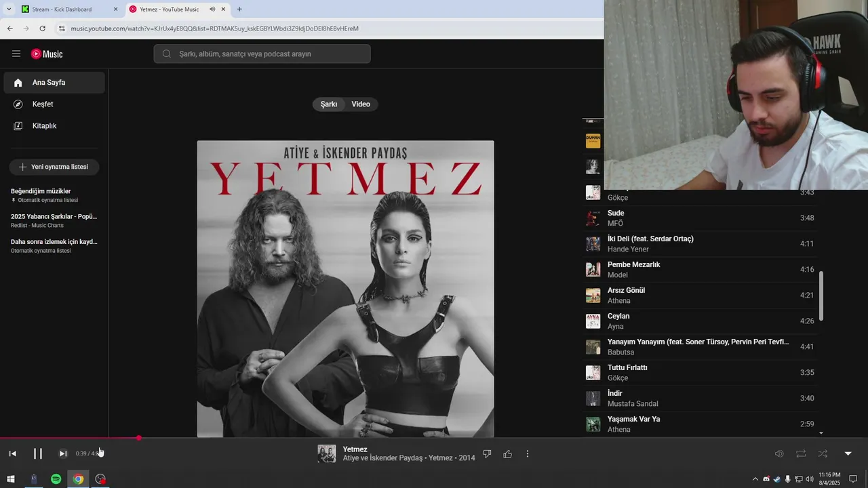Pause the current song
This screenshot has width=868, height=488.
38,453
